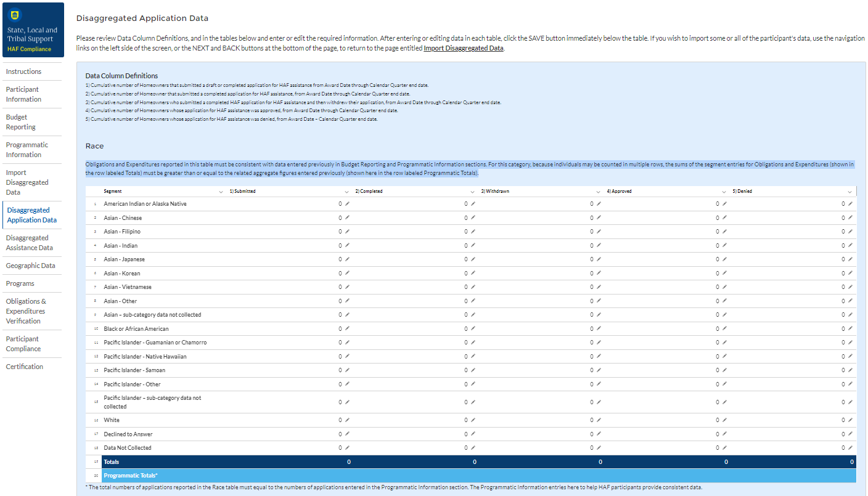
Task: Click pencil icon for White Completed cell
Action: (473, 420)
